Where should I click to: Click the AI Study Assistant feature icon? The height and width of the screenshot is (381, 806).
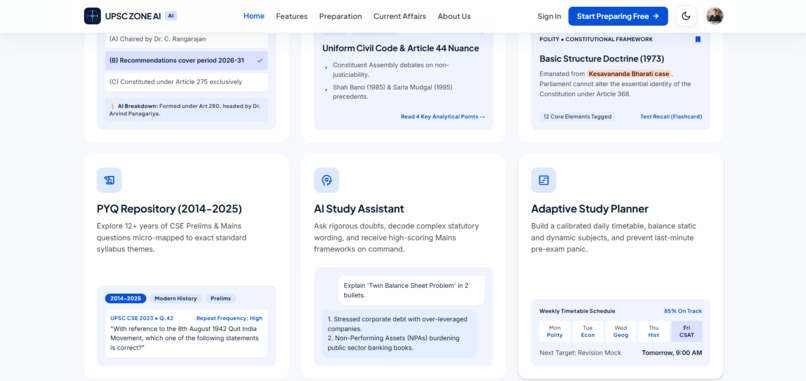pyautogui.click(x=326, y=180)
